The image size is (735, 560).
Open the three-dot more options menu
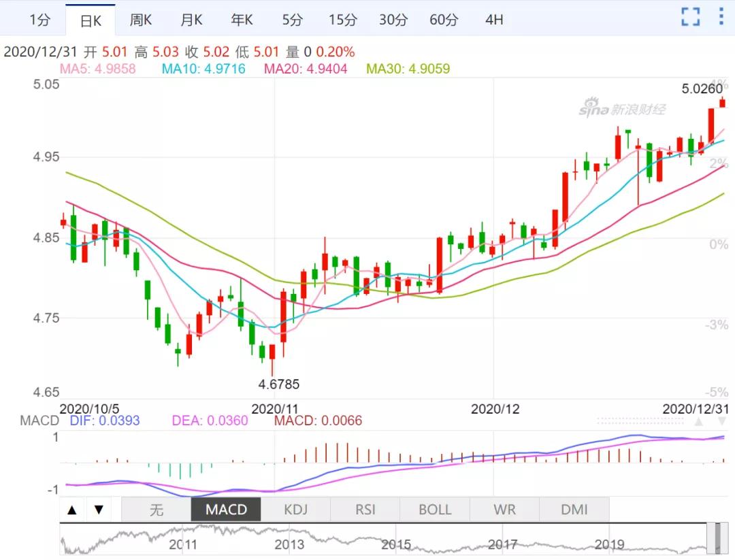pyautogui.click(x=721, y=18)
